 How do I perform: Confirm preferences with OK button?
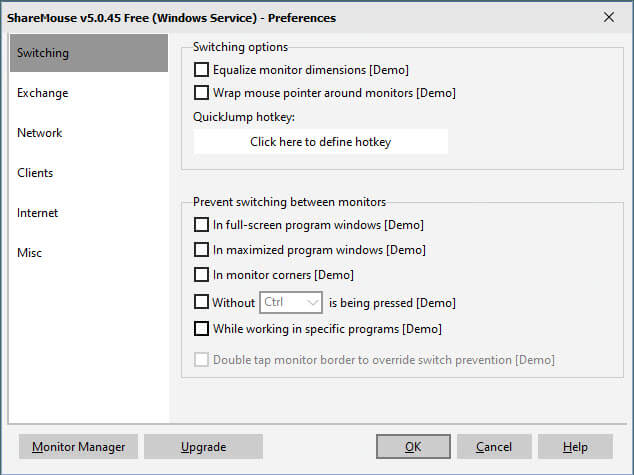pos(413,447)
